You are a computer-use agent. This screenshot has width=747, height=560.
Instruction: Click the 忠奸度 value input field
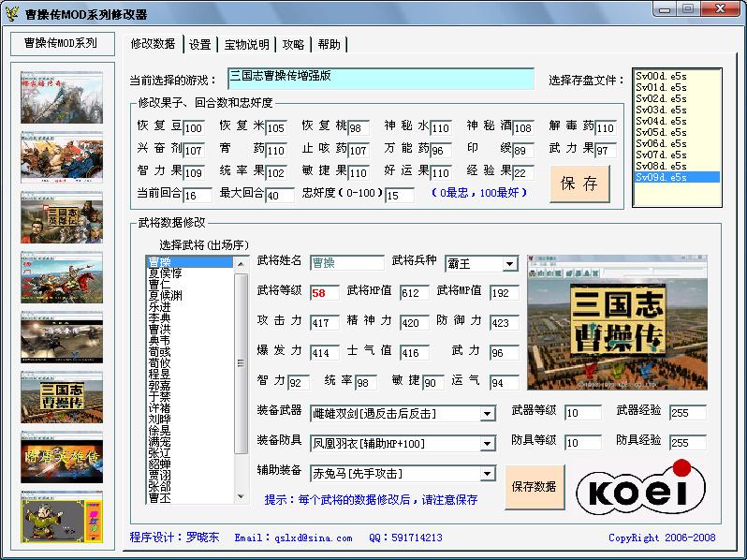399,196
